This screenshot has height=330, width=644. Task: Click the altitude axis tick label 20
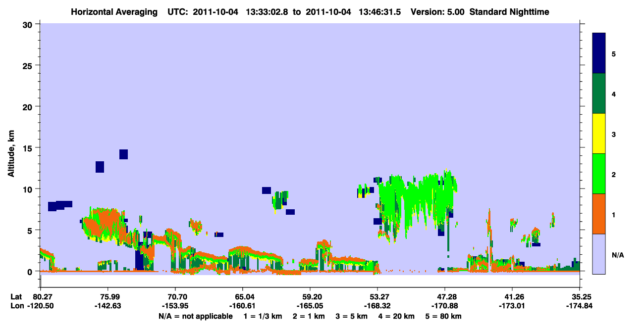(29, 106)
